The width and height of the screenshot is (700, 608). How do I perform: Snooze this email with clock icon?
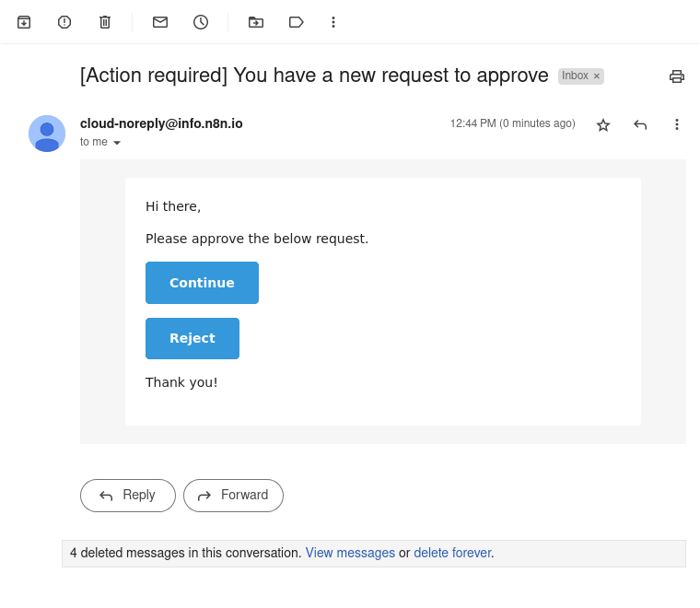coord(201,22)
